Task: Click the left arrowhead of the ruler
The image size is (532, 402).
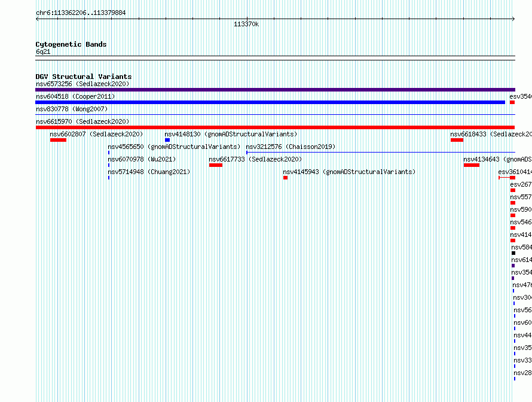Action: 37,19
